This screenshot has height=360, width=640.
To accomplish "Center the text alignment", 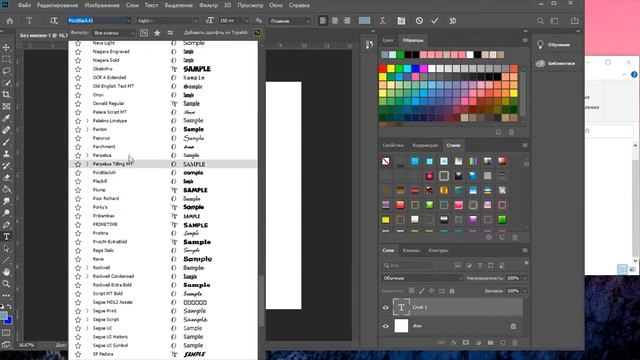I will coord(335,20).
